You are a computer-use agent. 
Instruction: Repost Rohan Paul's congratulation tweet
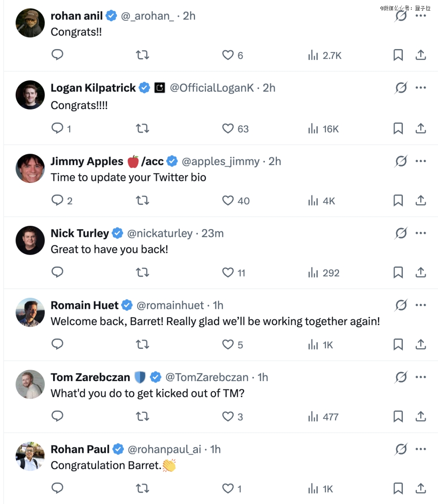[x=142, y=488]
